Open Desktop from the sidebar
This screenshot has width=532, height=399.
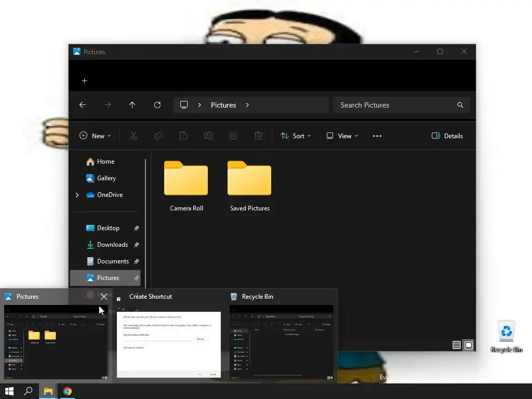click(x=103, y=228)
